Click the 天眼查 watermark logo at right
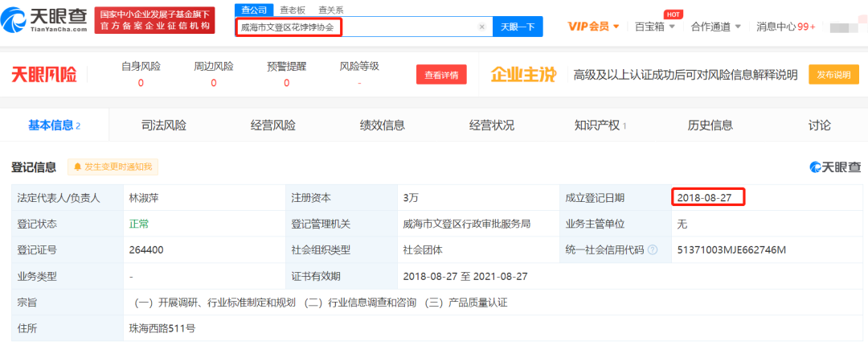This screenshot has width=868, height=346. 835,167
